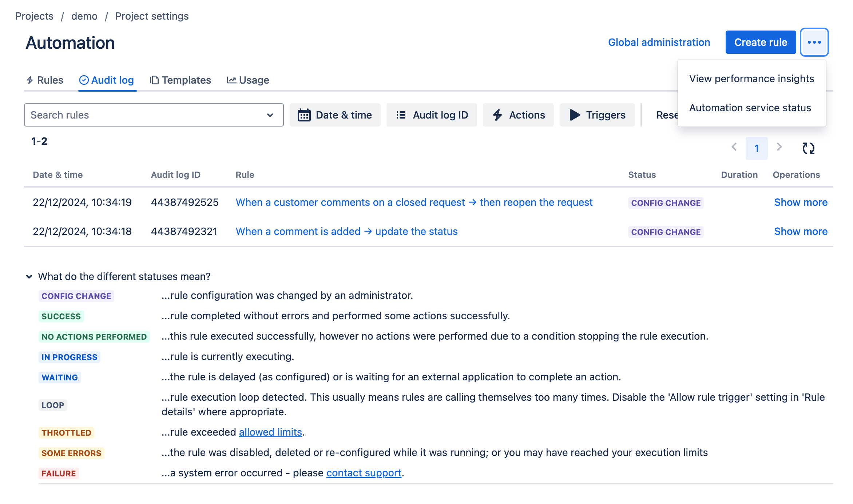Click Project settings breadcrumb link
The width and height of the screenshot is (853, 504).
click(152, 16)
